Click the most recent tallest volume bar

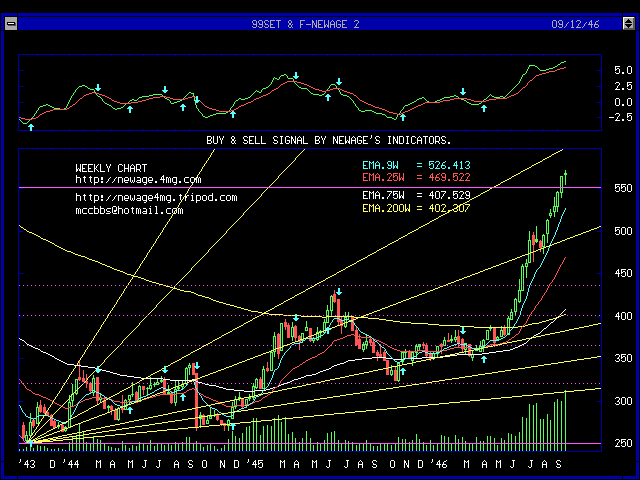coord(565,421)
